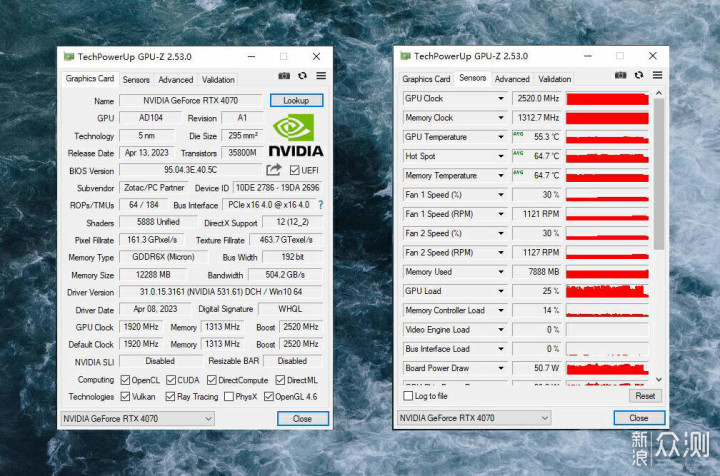Open GPU selector dropdown in left window

pyautogui.click(x=137, y=419)
